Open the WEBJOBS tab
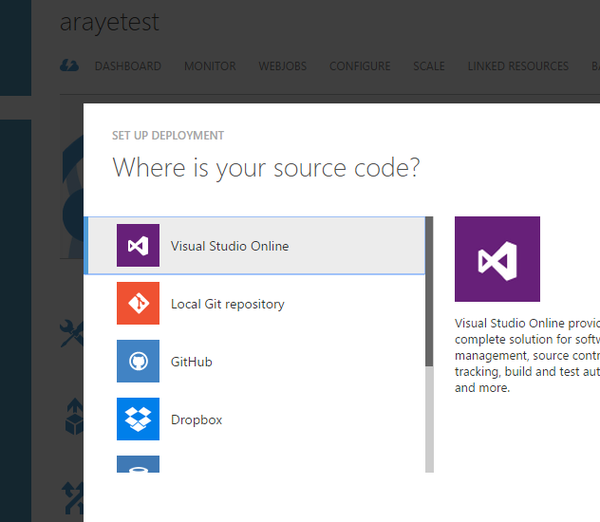The width and height of the screenshot is (600, 522). tap(282, 66)
